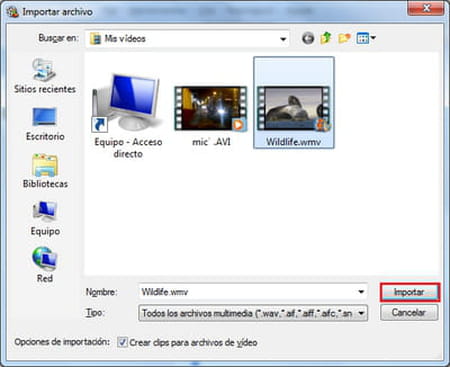Toggle 'Crear clips para archivos de vídeo' checkbox
The width and height of the screenshot is (450, 367).
pyautogui.click(x=122, y=342)
